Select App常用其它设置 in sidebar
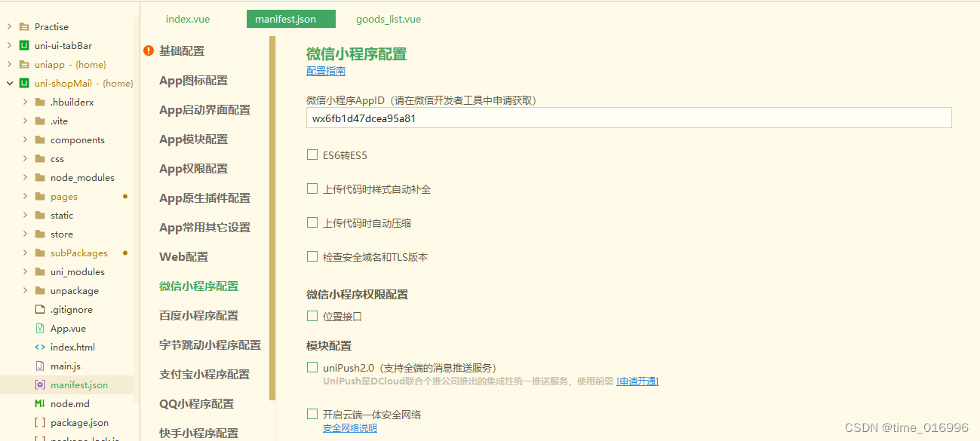 (205, 227)
